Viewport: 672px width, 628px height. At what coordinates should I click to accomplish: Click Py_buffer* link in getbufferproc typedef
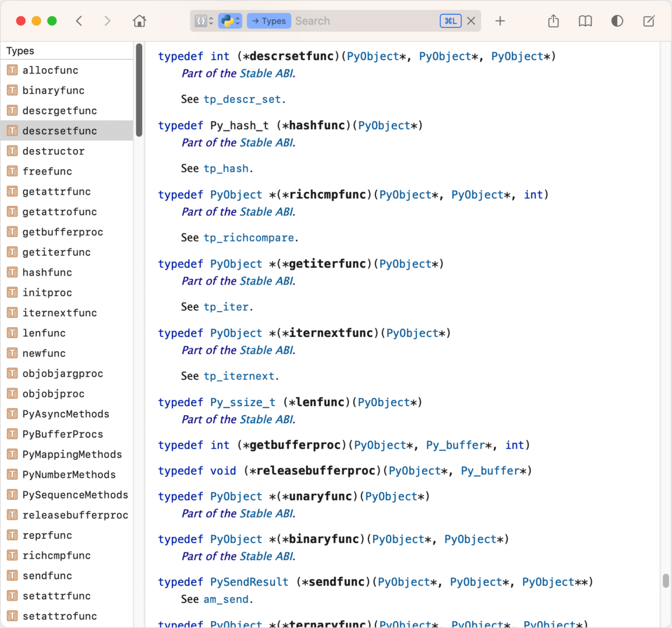(458, 445)
